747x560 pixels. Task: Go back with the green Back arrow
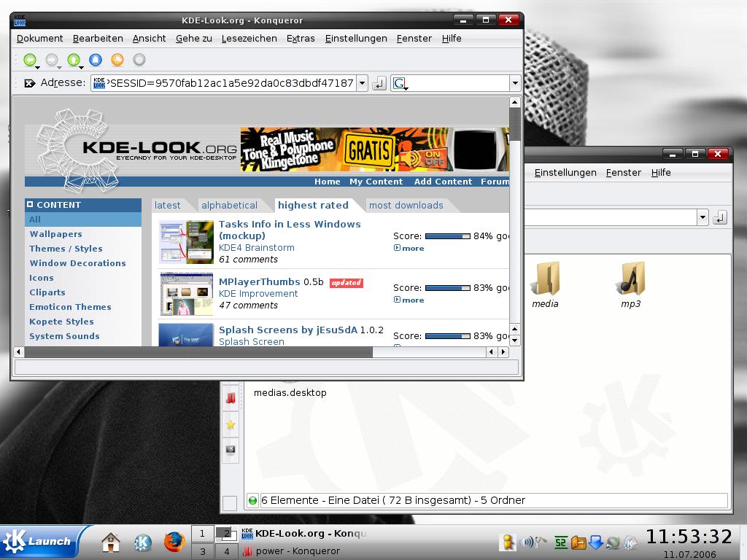coord(29,60)
